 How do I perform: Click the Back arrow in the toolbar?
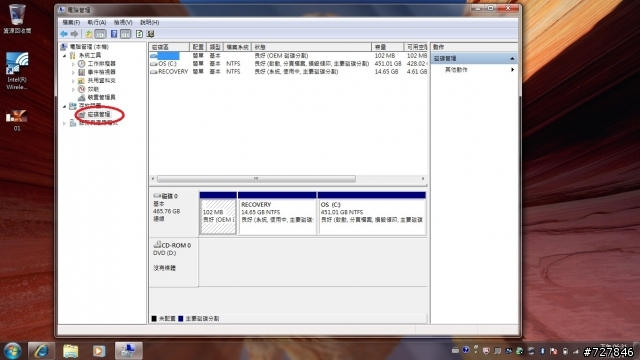64,34
